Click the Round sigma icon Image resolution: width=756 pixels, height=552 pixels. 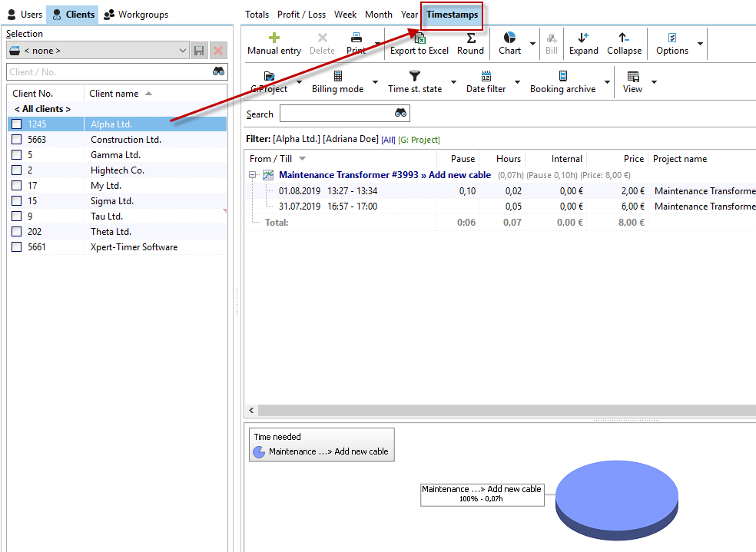click(x=470, y=38)
